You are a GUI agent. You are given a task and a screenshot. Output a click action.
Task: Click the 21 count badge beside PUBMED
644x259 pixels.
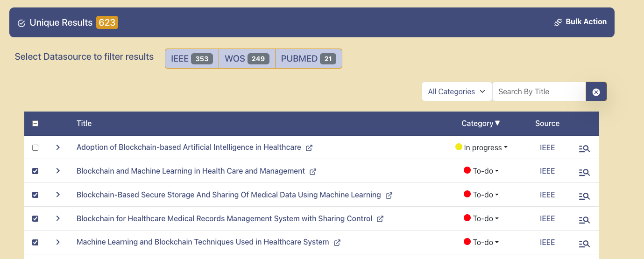click(x=328, y=59)
